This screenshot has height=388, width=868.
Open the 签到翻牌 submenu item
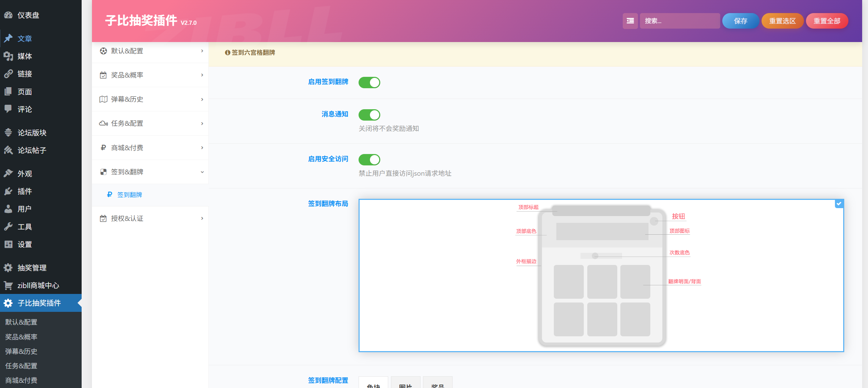coord(129,195)
